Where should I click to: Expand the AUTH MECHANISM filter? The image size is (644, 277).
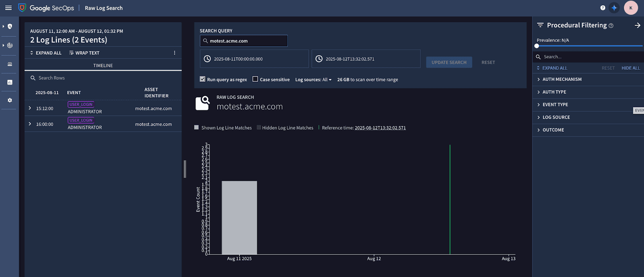(561, 79)
